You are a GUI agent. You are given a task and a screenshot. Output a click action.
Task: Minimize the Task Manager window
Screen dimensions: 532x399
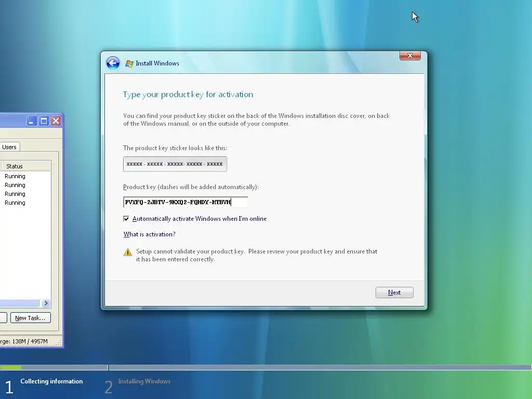pyautogui.click(x=32, y=121)
